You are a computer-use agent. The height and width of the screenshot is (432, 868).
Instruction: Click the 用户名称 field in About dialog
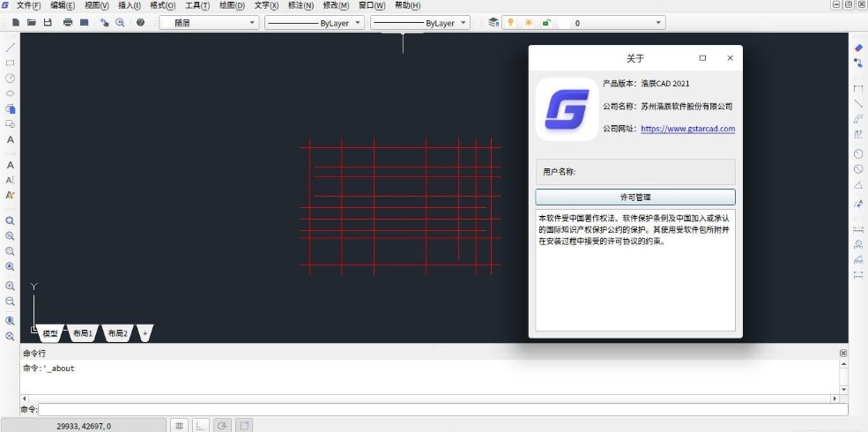pyautogui.click(x=635, y=172)
